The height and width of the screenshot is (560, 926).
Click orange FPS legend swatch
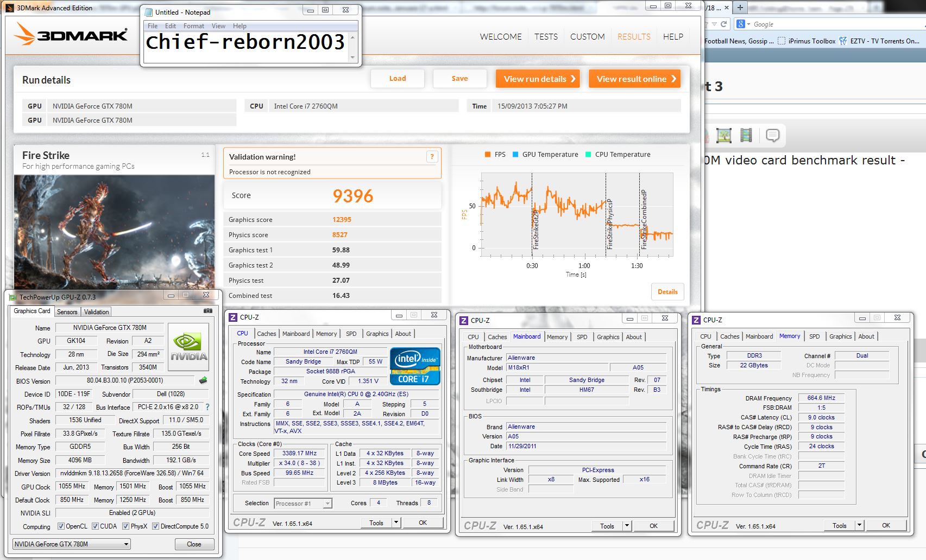click(488, 154)
